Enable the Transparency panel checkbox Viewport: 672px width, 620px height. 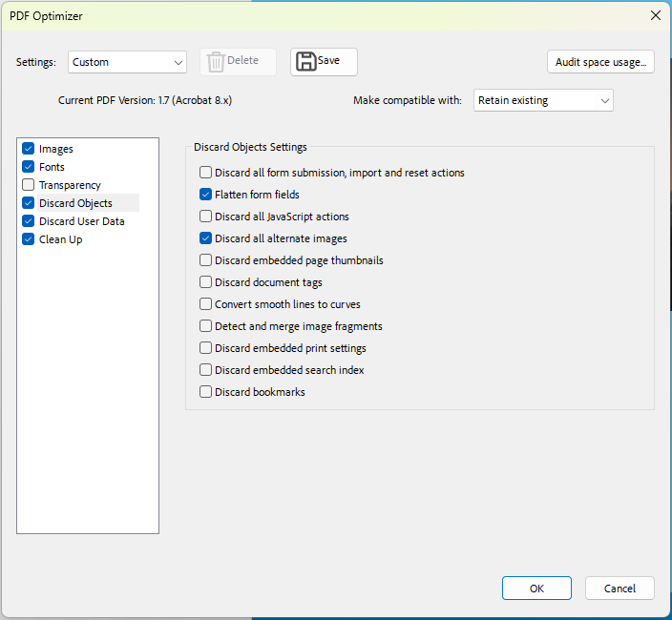29,185
